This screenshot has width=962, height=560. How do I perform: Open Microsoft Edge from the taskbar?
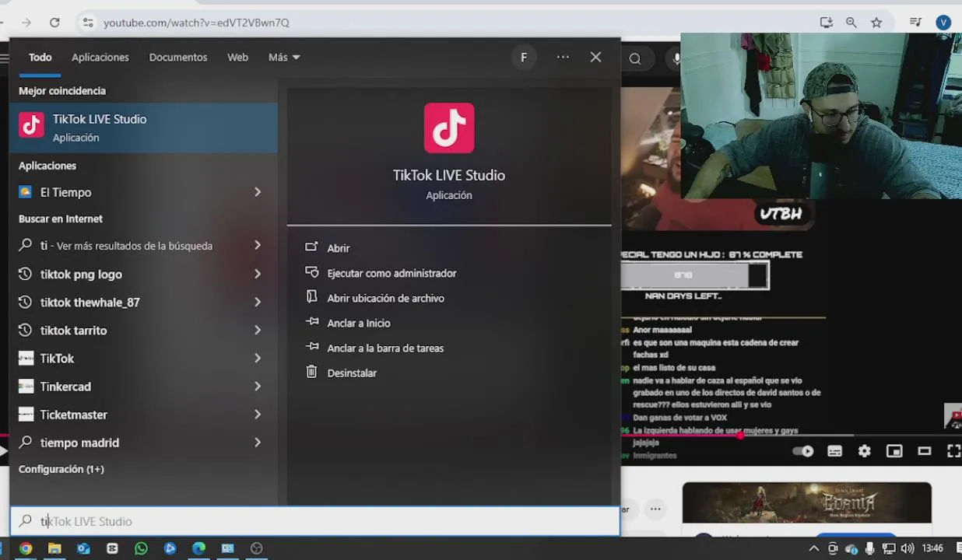(x=198, y=548)
